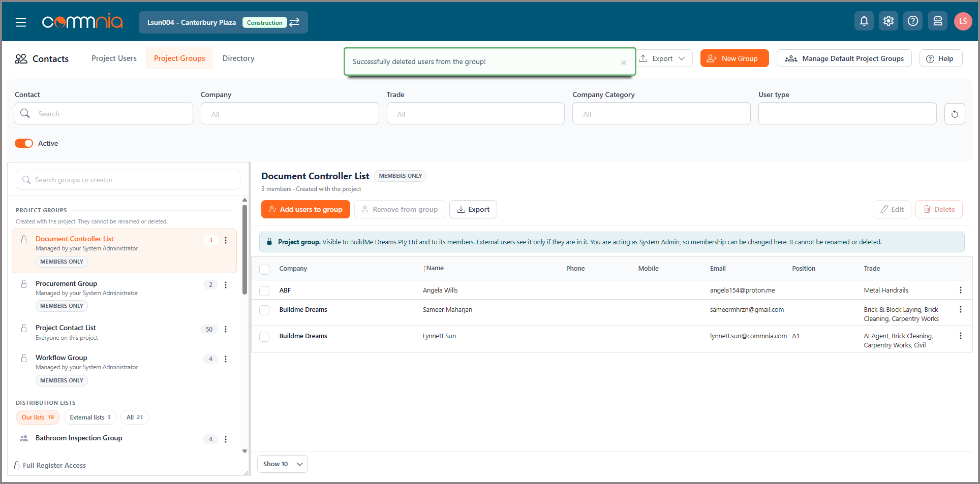Select the Workflow Group item
This screenshot has width=980, height=484.
tap(124, 369)
